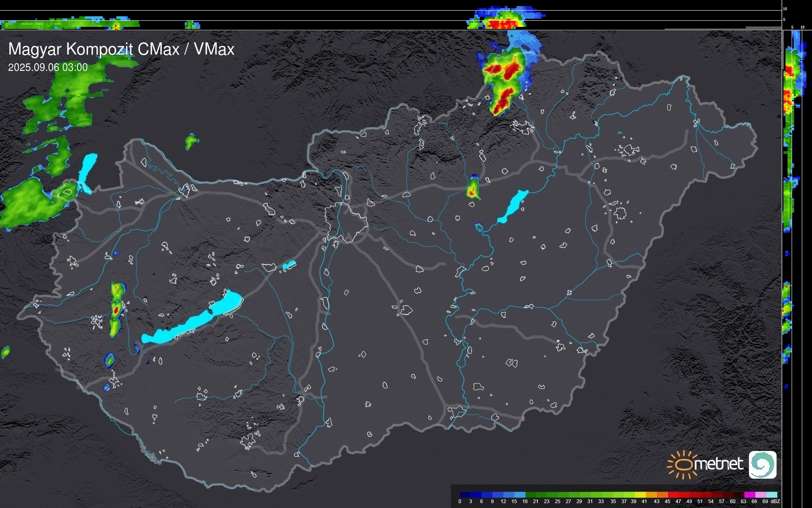Select the magenta 63 dBZ legend swatch
The image size is (812, 508).
(749, 495)
